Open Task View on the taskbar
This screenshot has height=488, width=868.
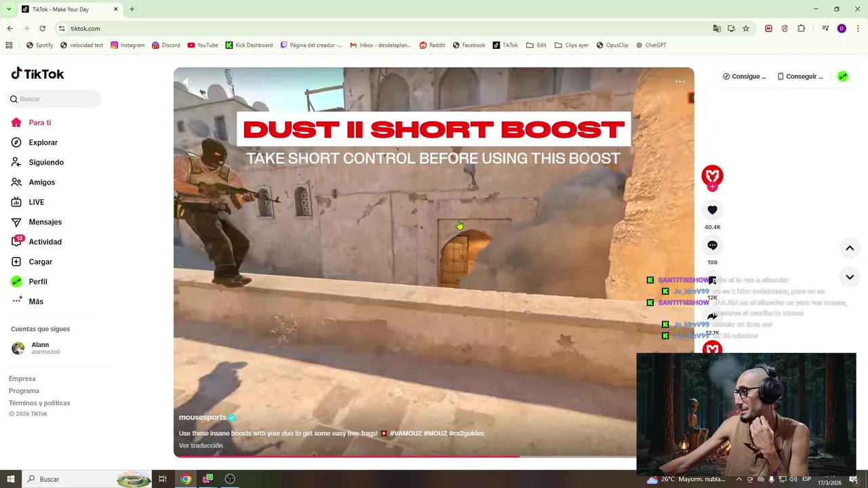[x=163, y=479]
